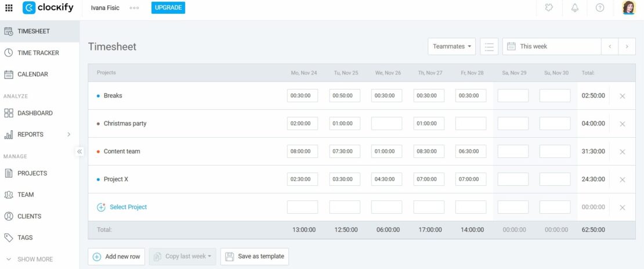
Task: Go to the next week arrow
Action: [627, 46]
